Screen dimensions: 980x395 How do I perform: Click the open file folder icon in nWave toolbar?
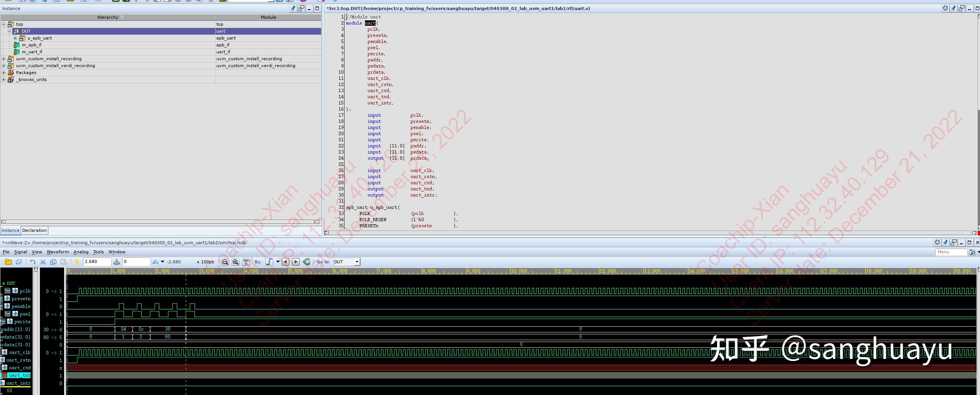(x=8, y=262)
